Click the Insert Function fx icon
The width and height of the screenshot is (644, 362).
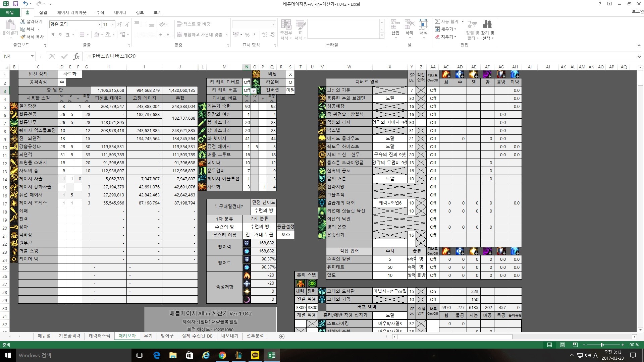pos(76,56)
